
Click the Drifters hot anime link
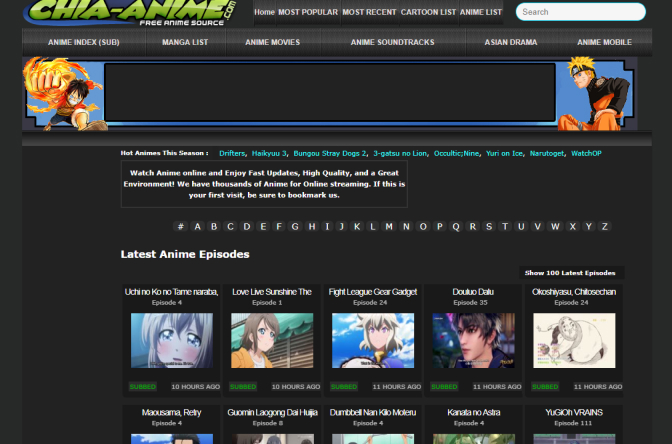pyautogui.click(x=232, y=153)
